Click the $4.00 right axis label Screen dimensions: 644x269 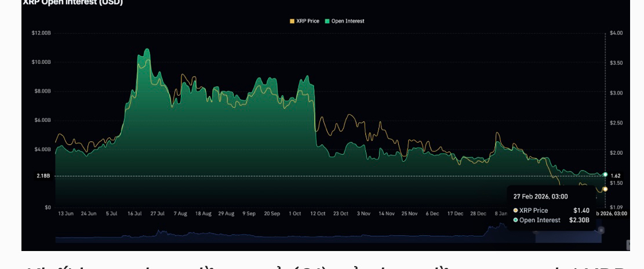(617, 33)
